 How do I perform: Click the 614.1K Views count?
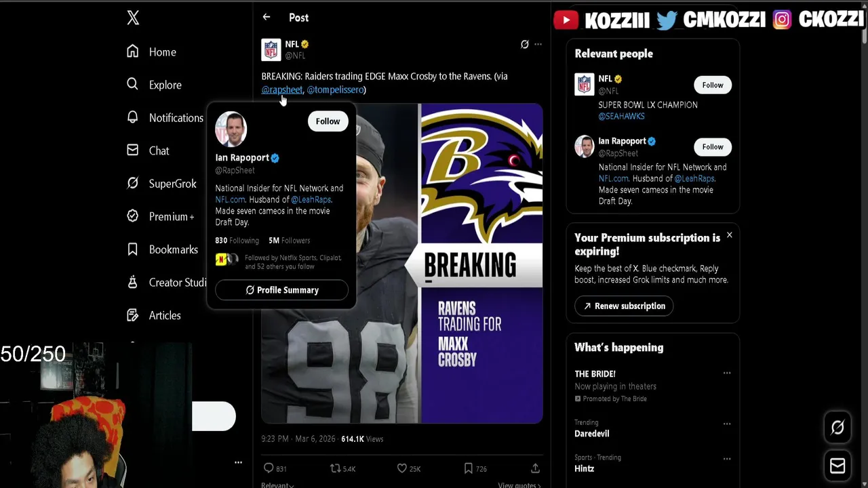(x=362, y=439)
